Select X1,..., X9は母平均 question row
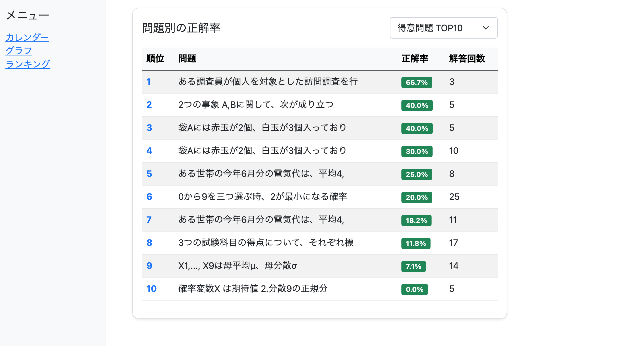This screenshot has width=644, height=346. (237, 266)
